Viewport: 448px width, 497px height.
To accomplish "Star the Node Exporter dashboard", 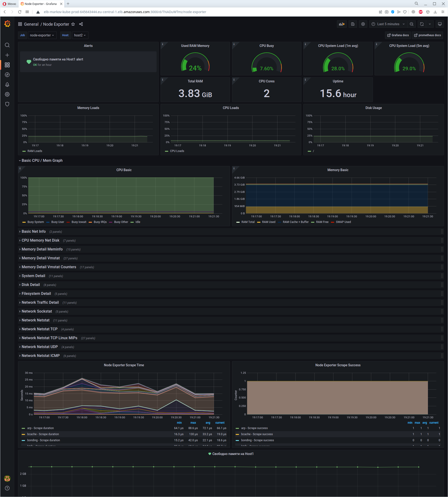I will 73,24.
